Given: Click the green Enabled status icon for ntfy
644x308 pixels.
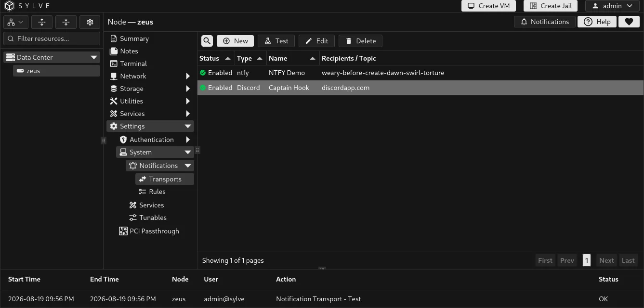Looking at the screenshot, I should coord(203,73).
